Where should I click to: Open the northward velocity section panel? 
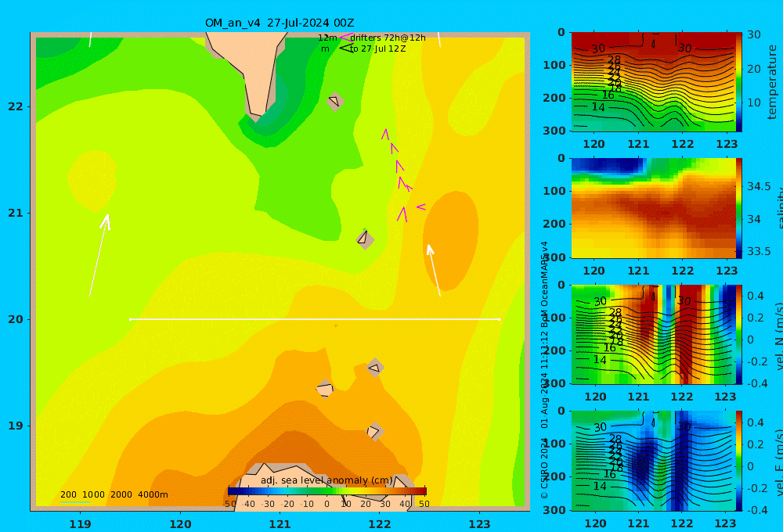653,334
